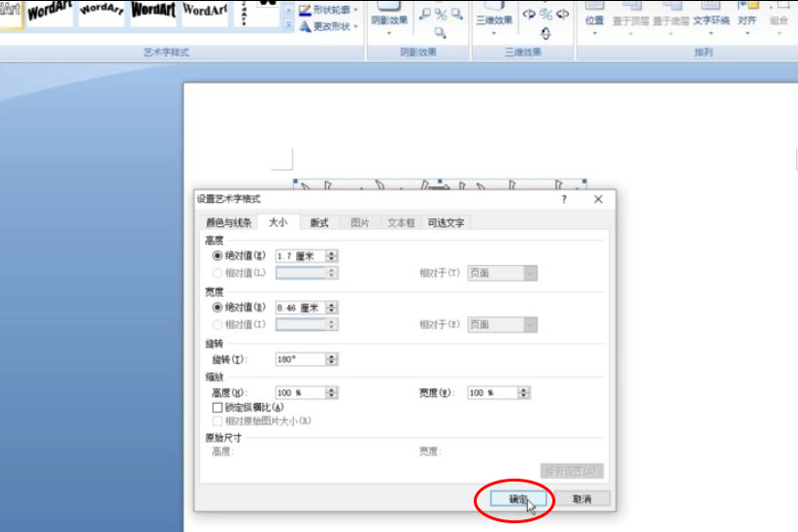
Task: Switch to the 颜色与线条 tab
Action: coord(228,222)
